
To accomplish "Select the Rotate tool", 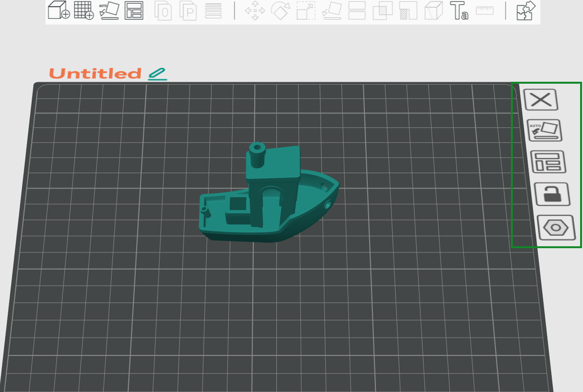I will tap(281, 10).
